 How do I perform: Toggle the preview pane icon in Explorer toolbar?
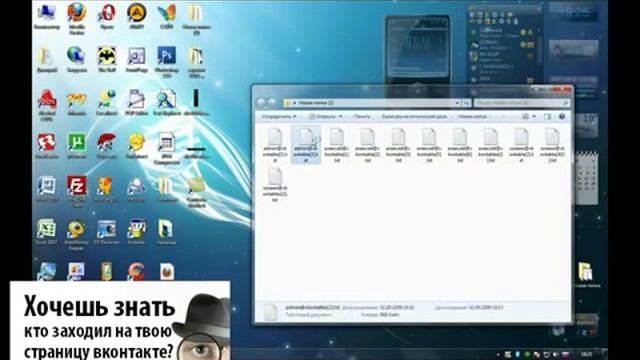(547, 117)
